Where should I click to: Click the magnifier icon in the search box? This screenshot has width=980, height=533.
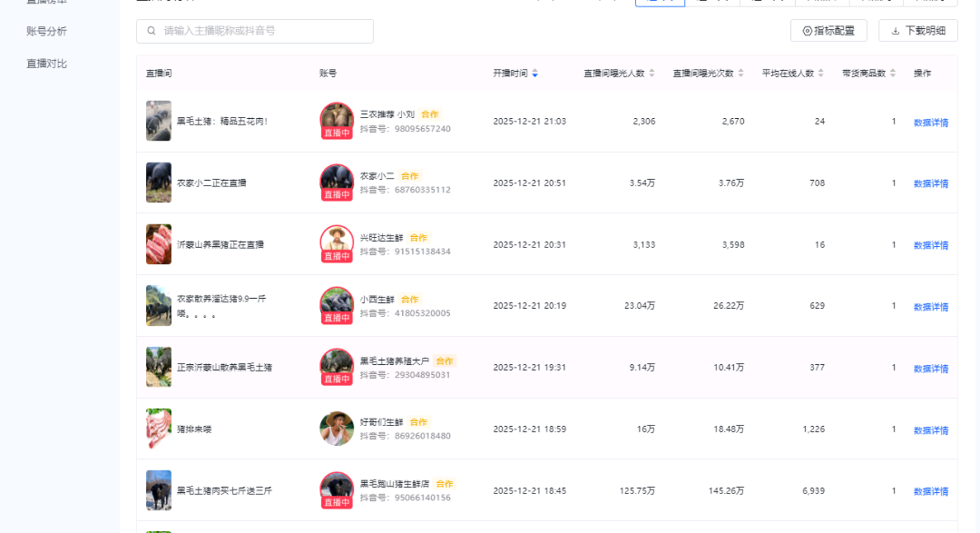coord(151,31)
